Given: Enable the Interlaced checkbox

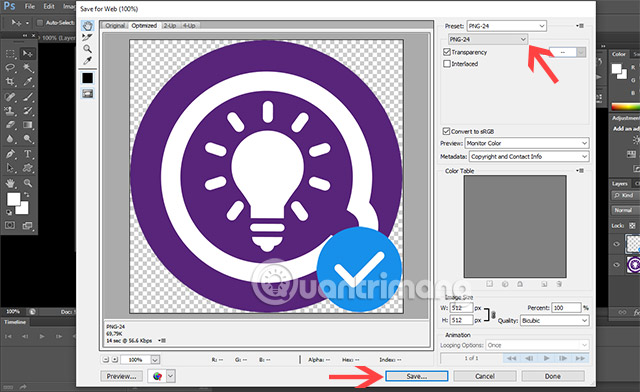Looking at the screenshot, I should (x=447, y=64).
